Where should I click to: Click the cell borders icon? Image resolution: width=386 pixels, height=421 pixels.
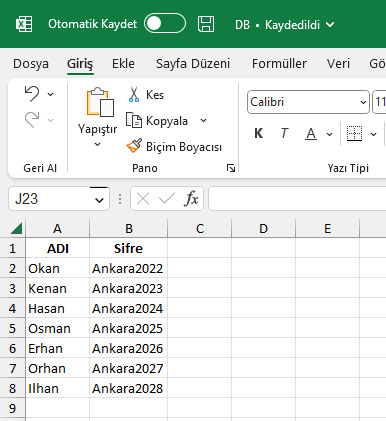(354, 134)
